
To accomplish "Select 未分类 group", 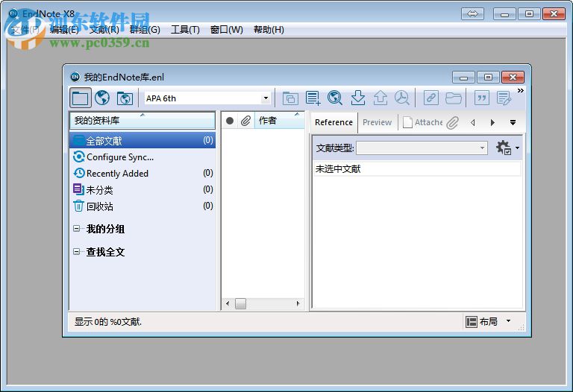I will point(143,190).
